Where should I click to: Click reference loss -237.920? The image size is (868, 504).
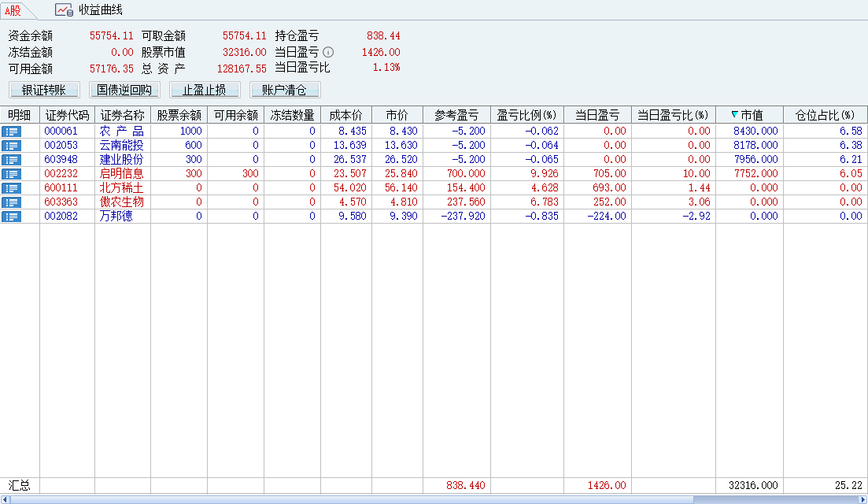(463, 217)
